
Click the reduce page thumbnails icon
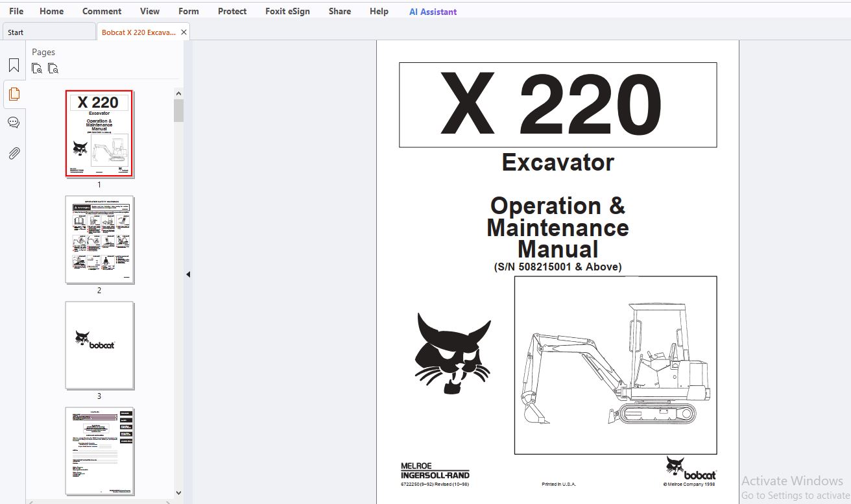pos(53,68)
